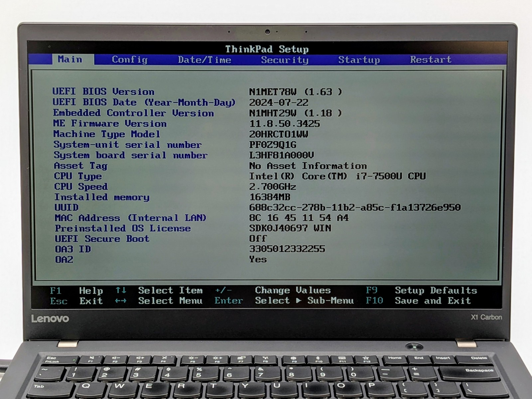Click the X1 Carbon bezel label
Screen dimensions: 532x399
coord(486,317)
